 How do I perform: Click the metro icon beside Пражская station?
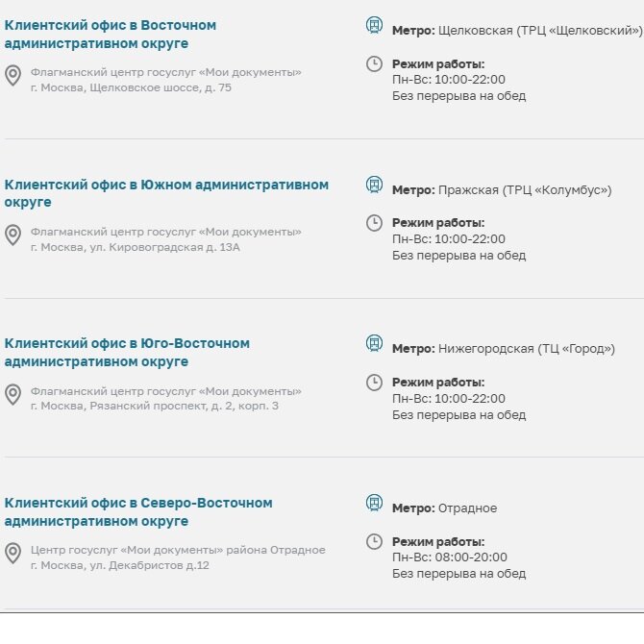pyautogui.click(x=374, y=185)
